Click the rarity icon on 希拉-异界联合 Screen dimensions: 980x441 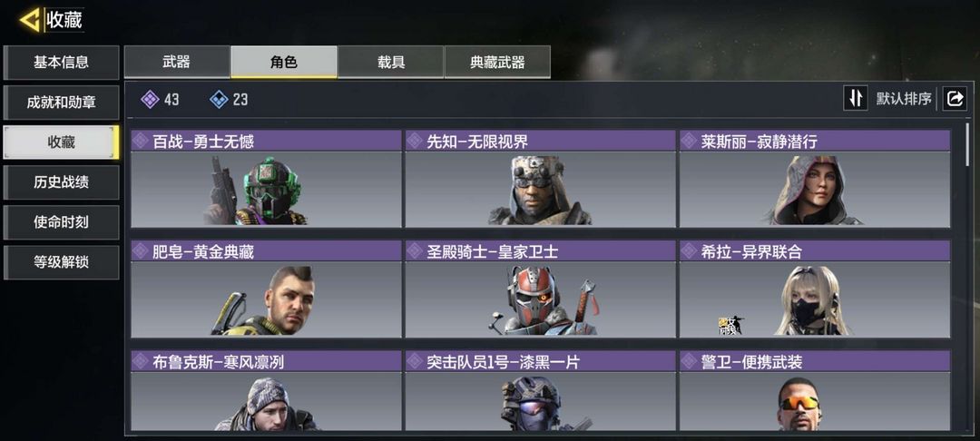coord(690,251)
